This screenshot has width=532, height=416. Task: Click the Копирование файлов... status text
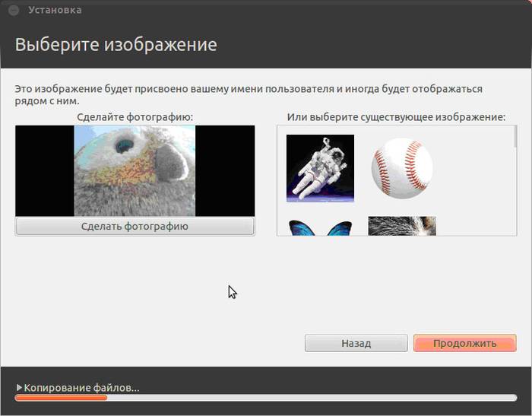[x=81, y=387]
